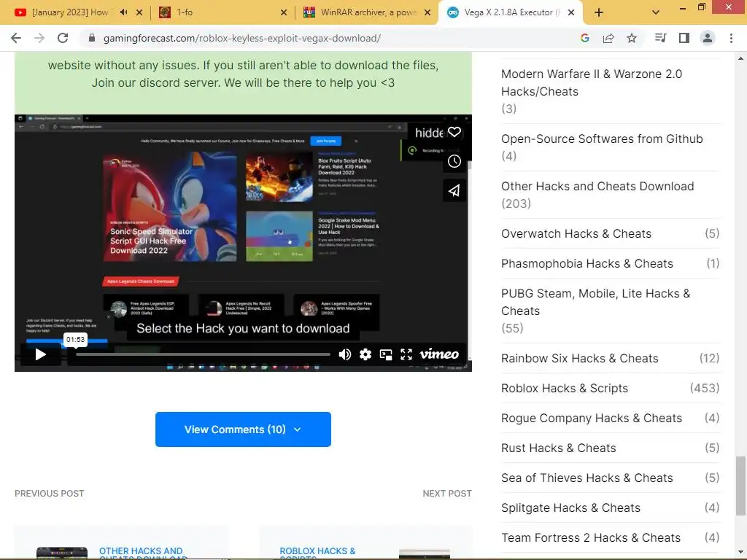The image size is (747, 560).
Task: Open Roblox Hacks & Scripts category
Action: (x=565, y=388)
